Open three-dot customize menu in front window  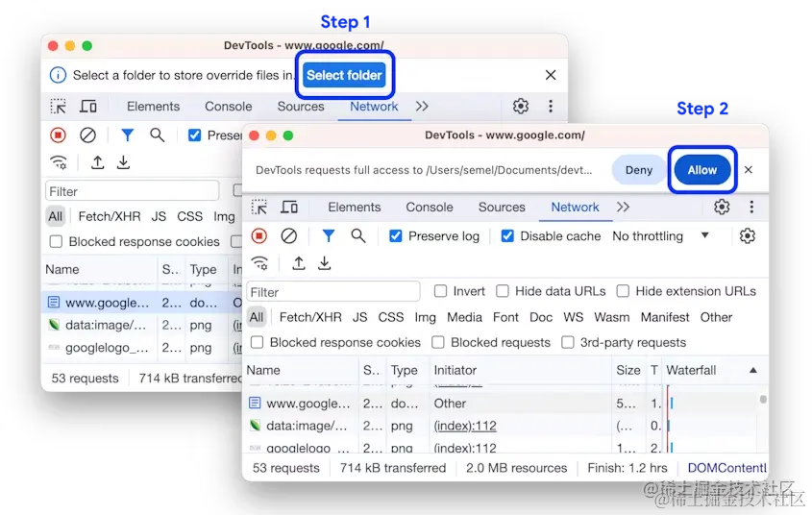click(x=751, y=207)
